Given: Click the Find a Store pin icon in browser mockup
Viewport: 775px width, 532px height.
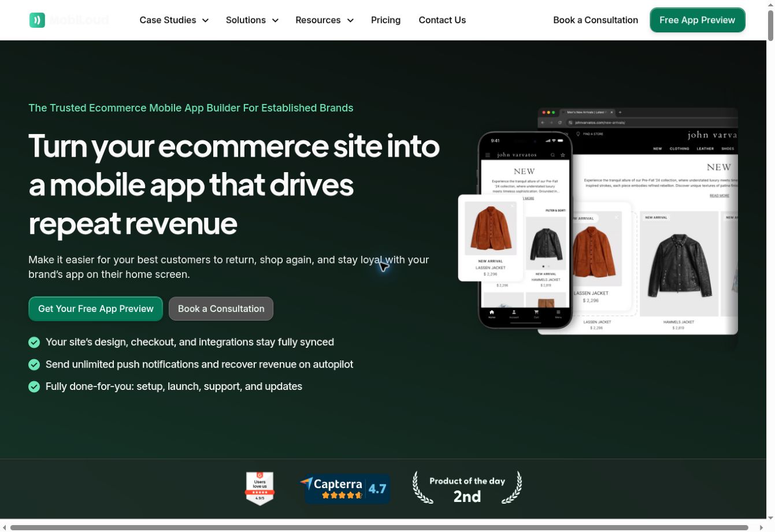Looking at the screenshot, I should tap(578, 133).
